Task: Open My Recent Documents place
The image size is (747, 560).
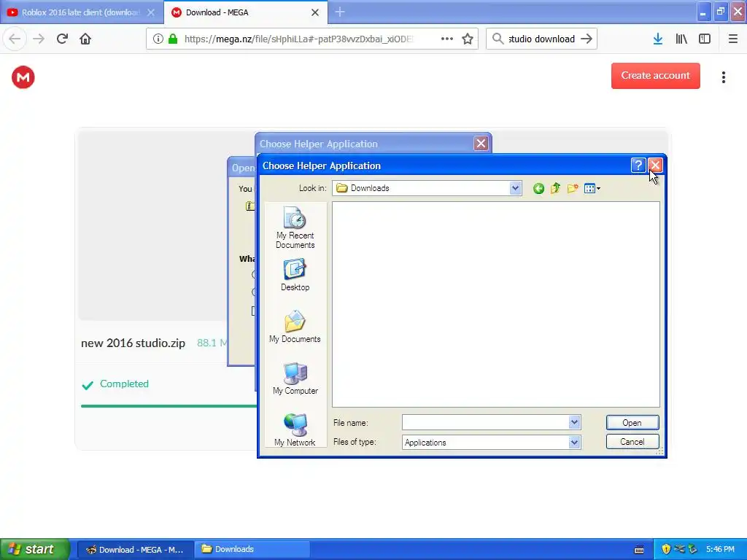Action: pos(295,227)
